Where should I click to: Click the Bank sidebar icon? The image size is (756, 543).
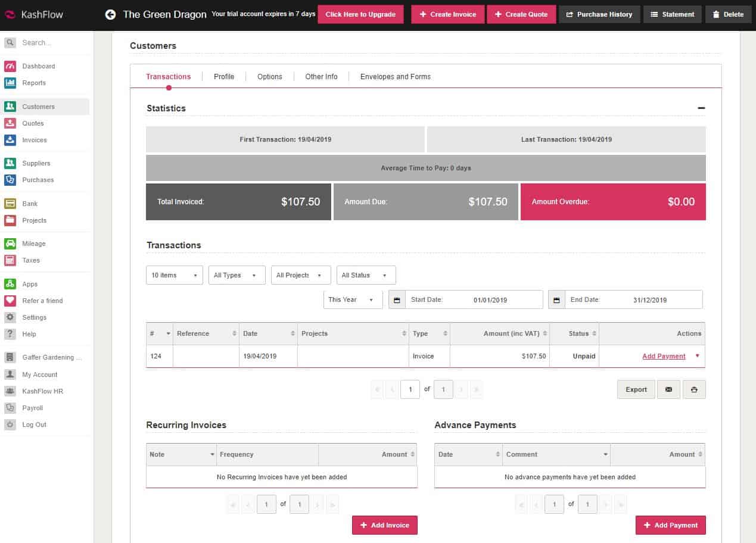(10, 204)
